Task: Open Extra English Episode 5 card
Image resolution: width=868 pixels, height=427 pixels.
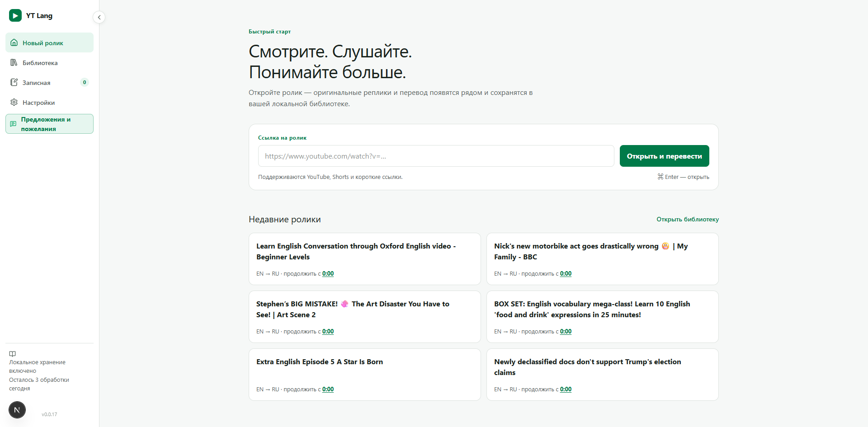Action: coord(364,375)
